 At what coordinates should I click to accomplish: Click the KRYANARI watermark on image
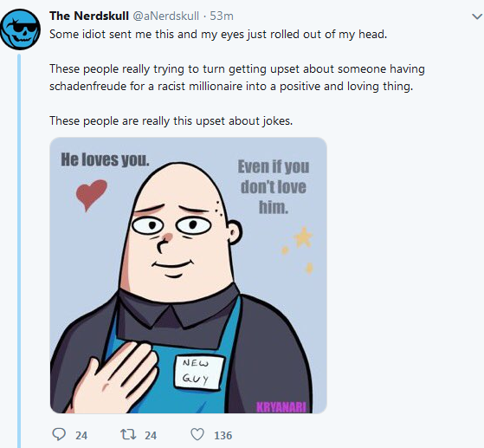(x=281, y=407)
